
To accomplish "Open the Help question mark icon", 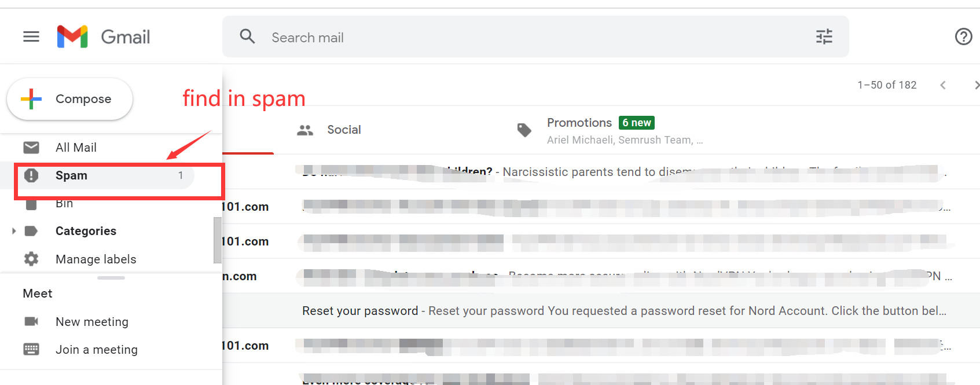I will [963, 37].
